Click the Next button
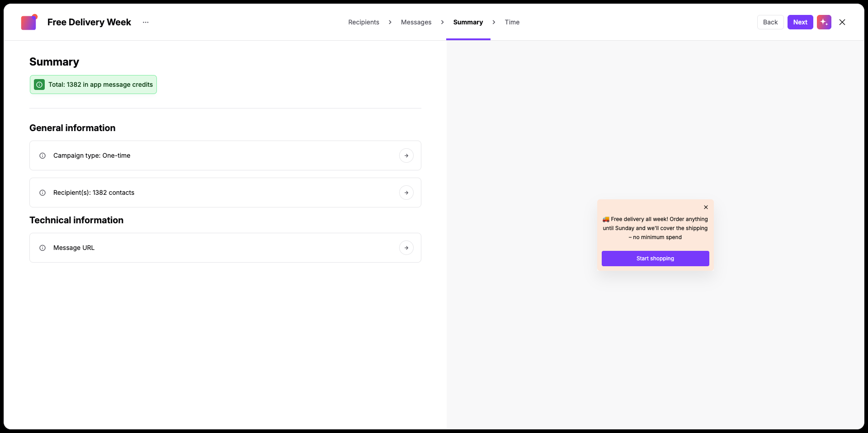Image resolution: width=868 pixels, height=433 pixels. pyautogui.click(x=800, y=22)
